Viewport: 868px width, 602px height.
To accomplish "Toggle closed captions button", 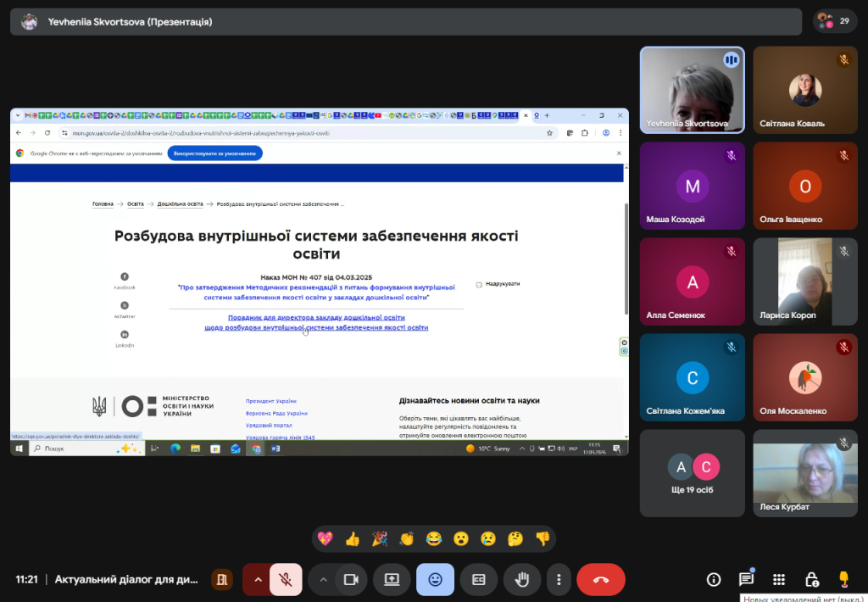I will pos(478,580).
